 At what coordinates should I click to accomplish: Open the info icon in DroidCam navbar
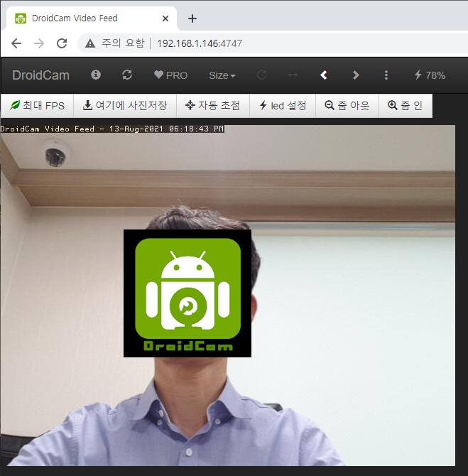pos(96,75)
